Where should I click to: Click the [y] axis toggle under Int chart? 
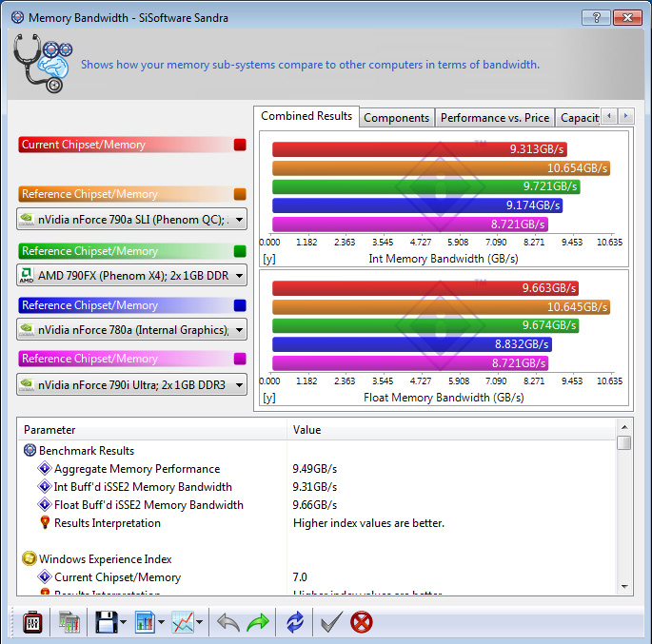[x=269, y=259]
